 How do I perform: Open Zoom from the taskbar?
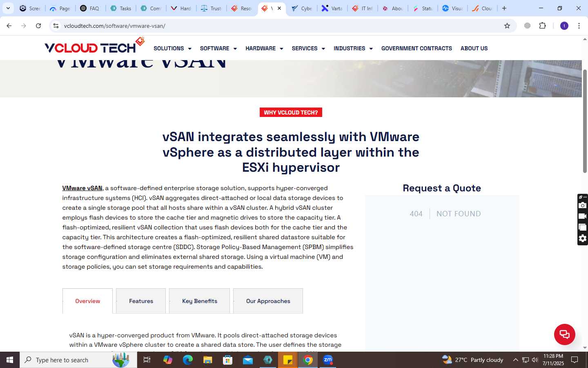(328, 360)
